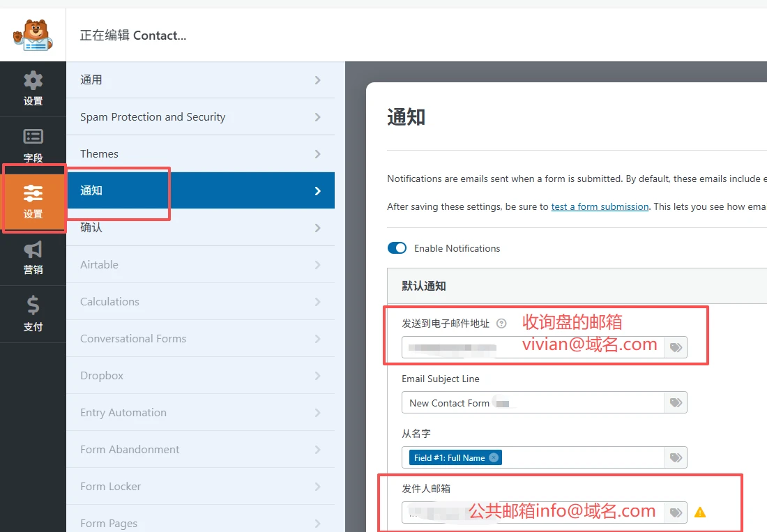Open smart tags for Email Subject Line

tap(674, 402)
